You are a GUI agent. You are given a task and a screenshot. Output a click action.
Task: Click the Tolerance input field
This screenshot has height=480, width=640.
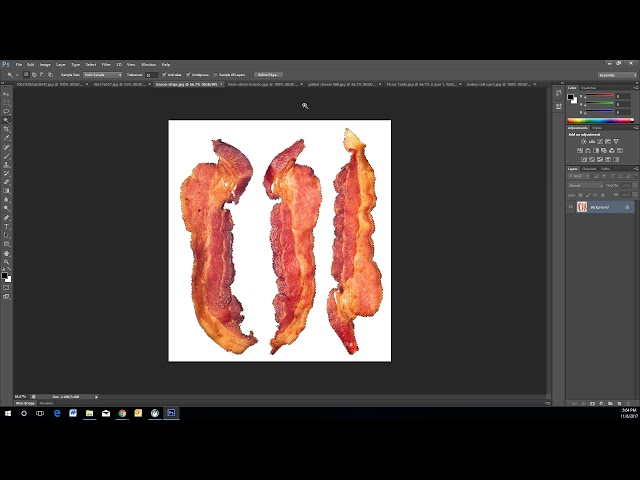coord(151,75)
